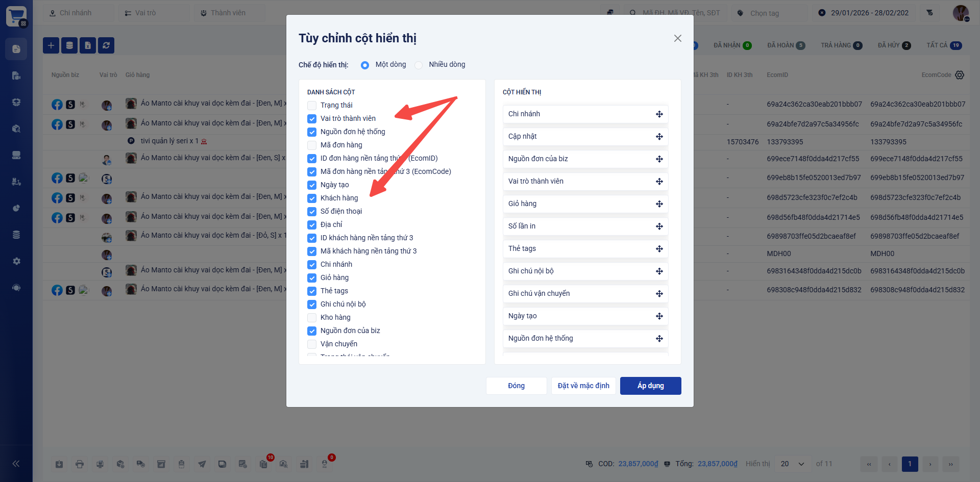Click the refresh icon in top toolbar
The height and width of the screenshot is (482, 980).
pyautogui.click(x=106, y=45)
